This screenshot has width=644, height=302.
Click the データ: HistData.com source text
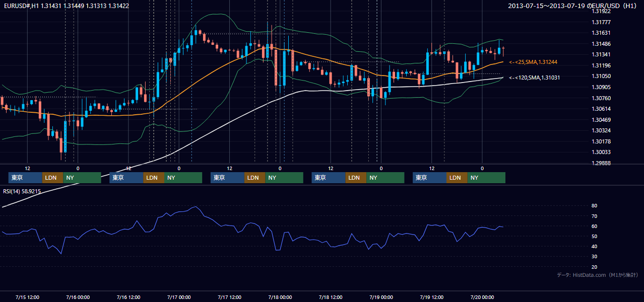point(598,275)
